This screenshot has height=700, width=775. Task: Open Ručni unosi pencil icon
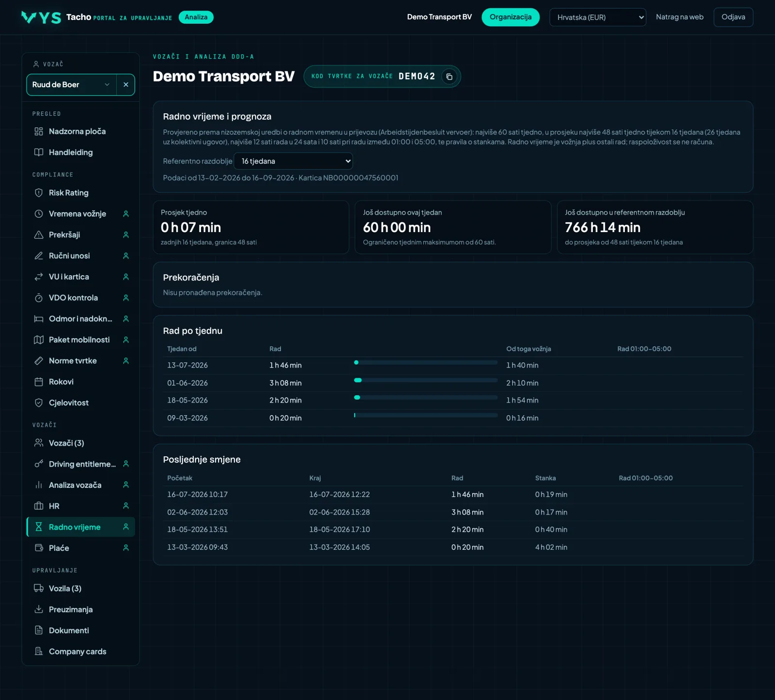click(x=39, y=256)
